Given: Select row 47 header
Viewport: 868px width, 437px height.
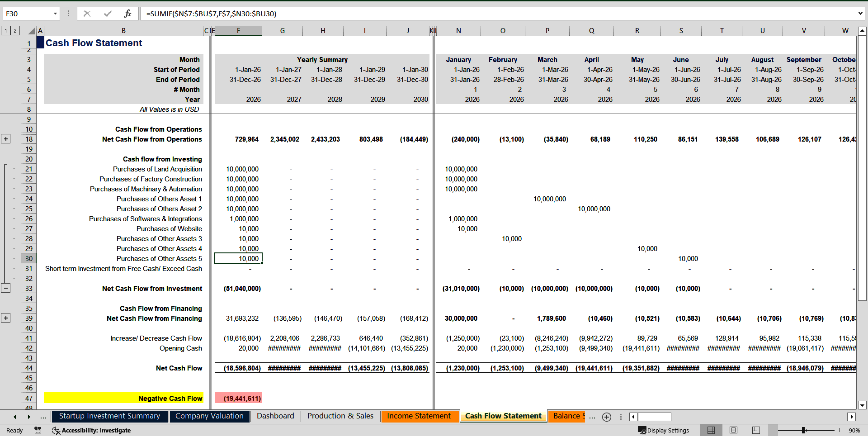Looking at the screenshot, I should (x=29, y=399).
